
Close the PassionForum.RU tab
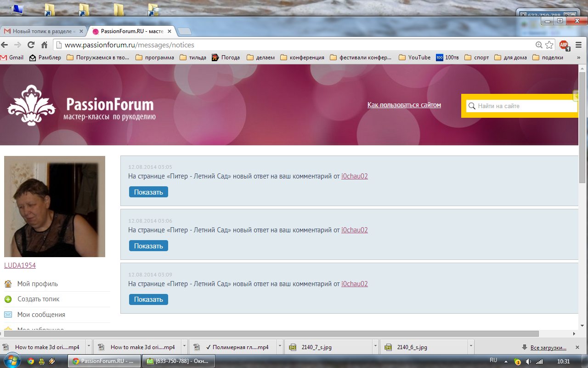170,31
